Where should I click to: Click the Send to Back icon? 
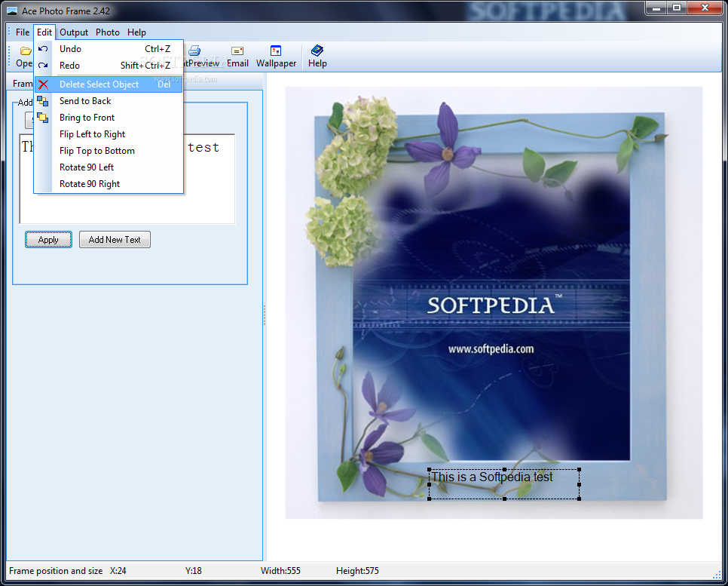point(43,101)
